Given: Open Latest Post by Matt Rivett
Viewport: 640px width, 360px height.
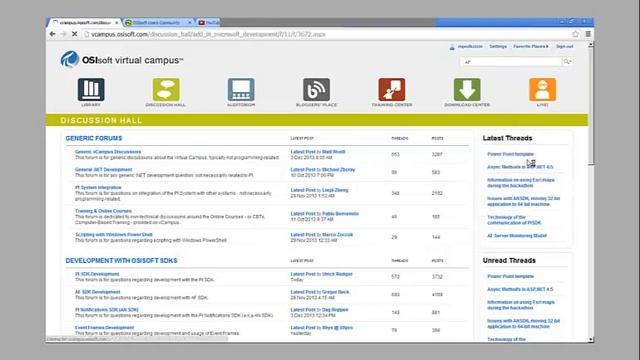Looking at the screenshot, I should pos(318,152).
